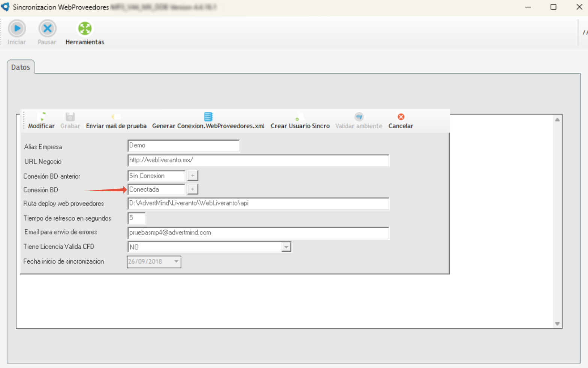Focus the Alias Empresa input field
Screen dimensions: 588x368
coord(183,146)
